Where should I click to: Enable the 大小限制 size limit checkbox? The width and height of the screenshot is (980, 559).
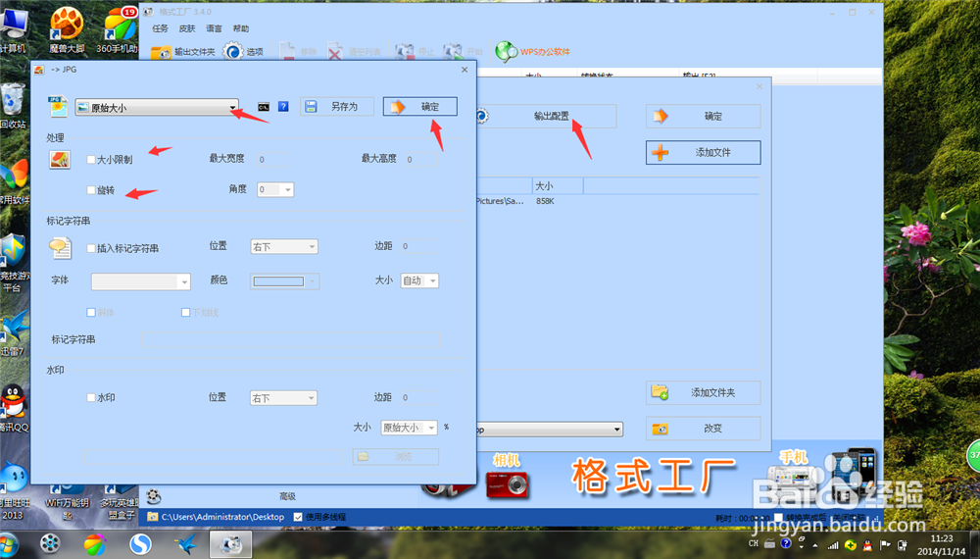pyautogui.click(x=91, y=160)
